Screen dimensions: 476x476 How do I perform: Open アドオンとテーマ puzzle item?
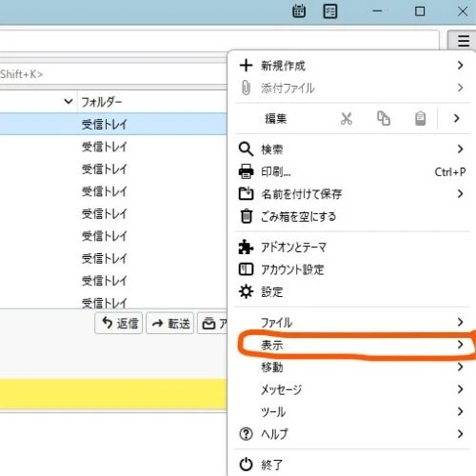[352, 248]
